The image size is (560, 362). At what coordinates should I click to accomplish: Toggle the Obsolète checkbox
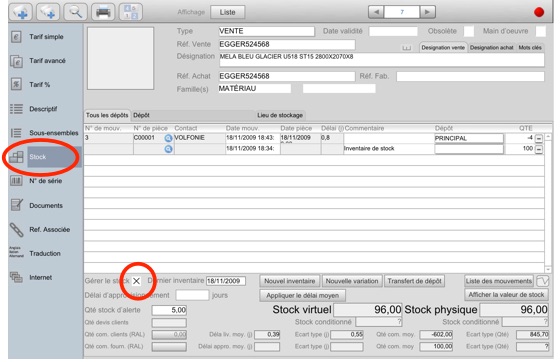pos(469,31)
